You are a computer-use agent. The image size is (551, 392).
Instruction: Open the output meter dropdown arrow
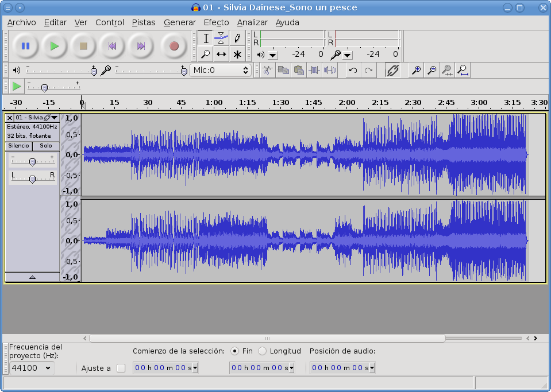(x=273, y=55)
